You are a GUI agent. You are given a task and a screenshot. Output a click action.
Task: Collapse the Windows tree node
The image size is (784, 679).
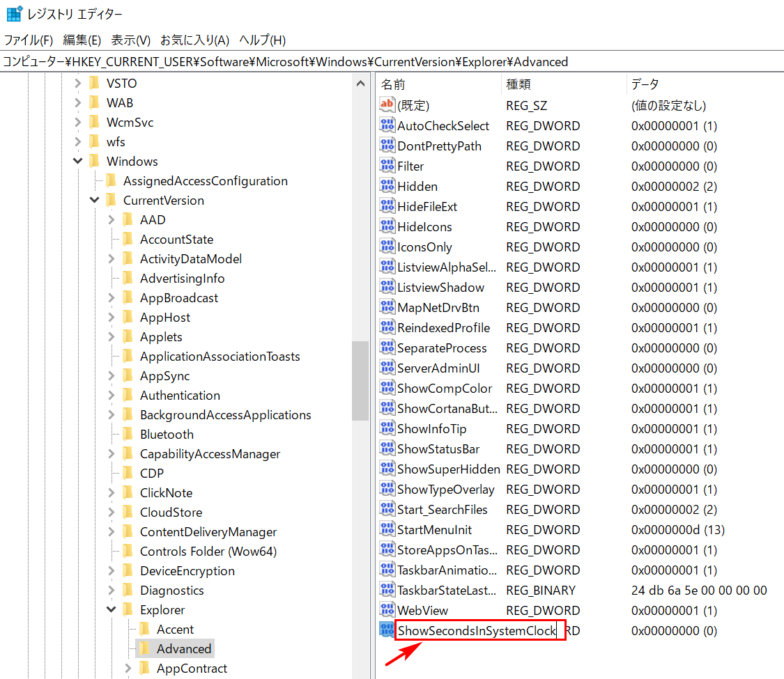tap(77, 161)
